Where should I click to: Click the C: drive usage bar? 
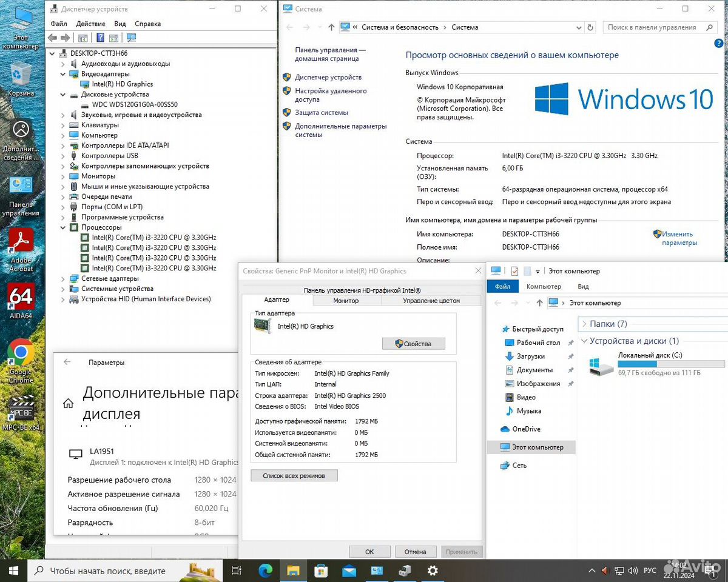click(671, 364)
